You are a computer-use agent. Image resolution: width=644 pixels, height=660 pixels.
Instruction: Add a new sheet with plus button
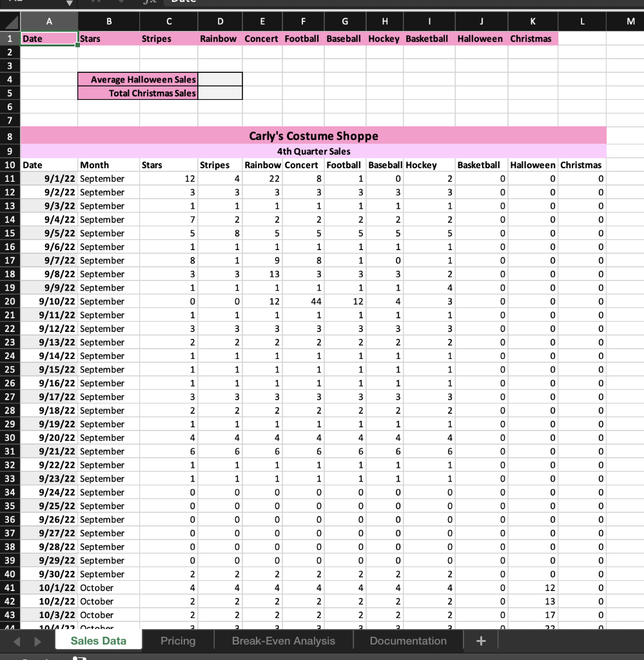(x=481, y=641)
